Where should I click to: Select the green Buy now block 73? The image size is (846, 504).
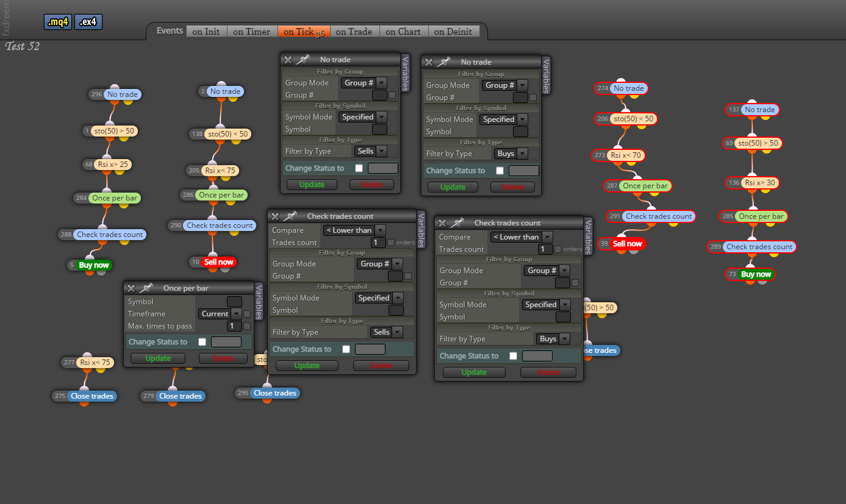756,274
